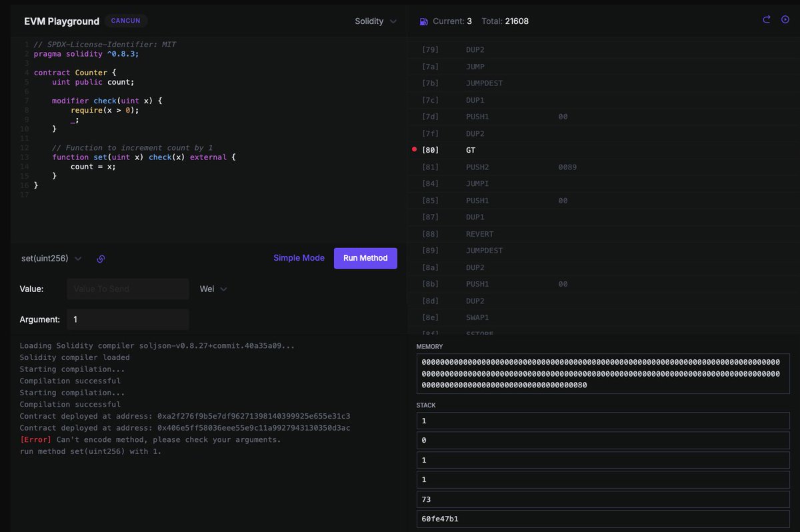Viewport: 800px width, 532px height.
Task: Click the Run Method button
Action: pyautogui.click(x=365, y=258)
